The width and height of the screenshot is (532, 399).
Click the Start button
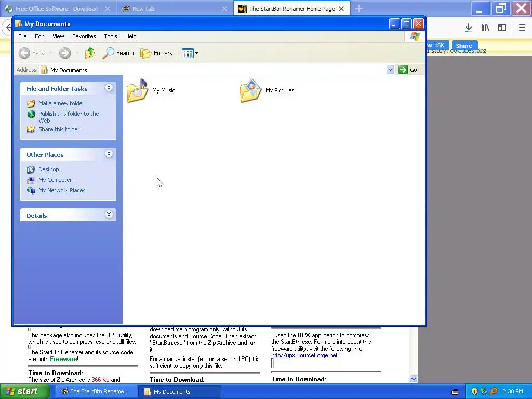(24, 391)
